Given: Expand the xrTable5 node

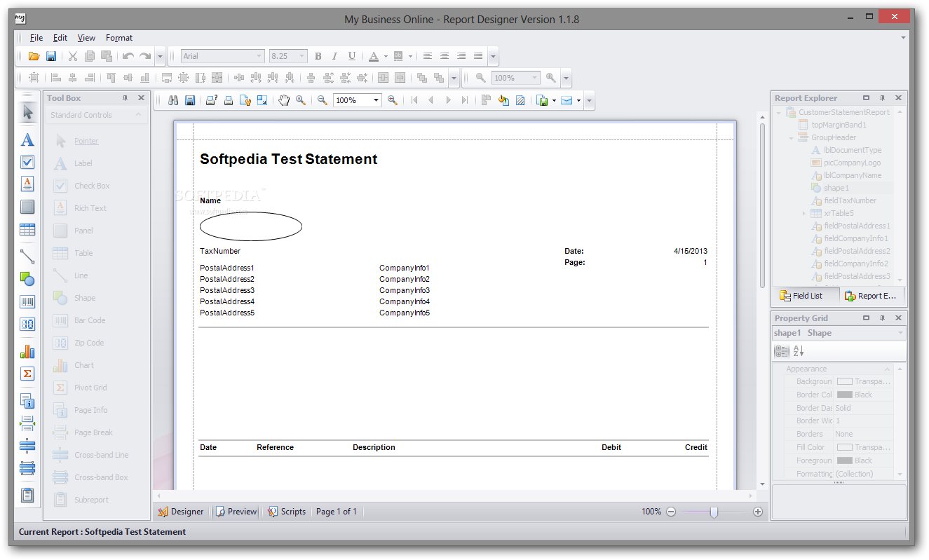Looking at the screenshot, I should tap(804, 213).
